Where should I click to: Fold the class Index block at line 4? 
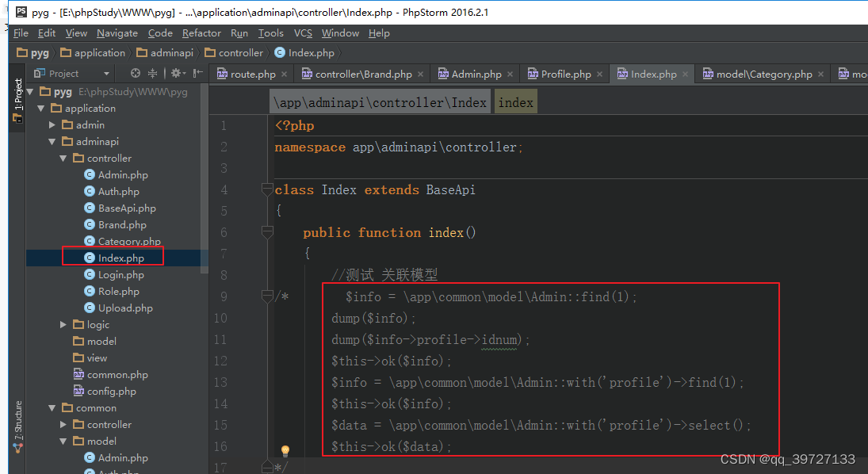click(267, 189)
